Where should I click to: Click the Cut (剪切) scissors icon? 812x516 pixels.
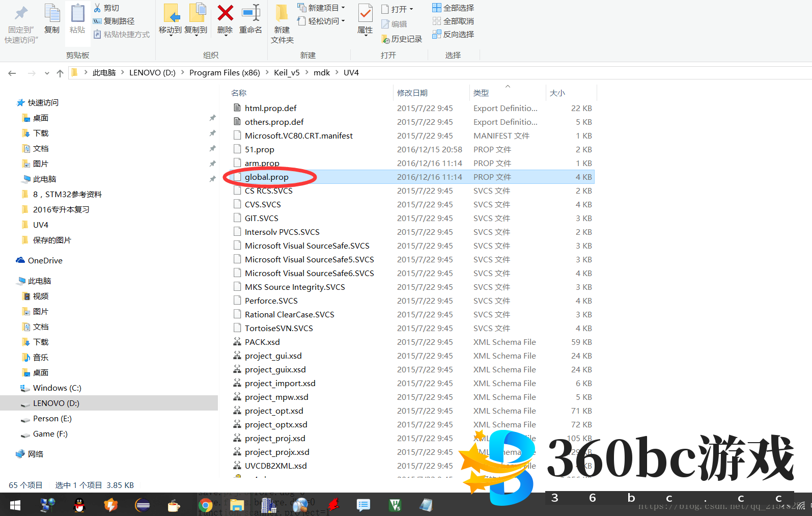(x=97, y=8)
